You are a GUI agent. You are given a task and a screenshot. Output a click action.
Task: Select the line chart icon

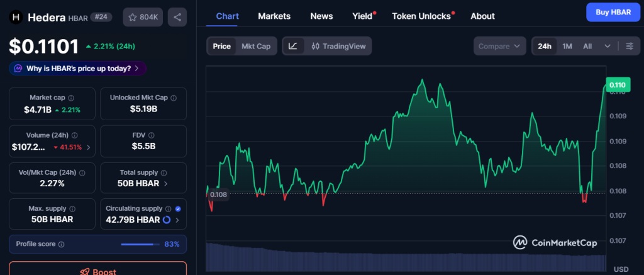[293, 46]
